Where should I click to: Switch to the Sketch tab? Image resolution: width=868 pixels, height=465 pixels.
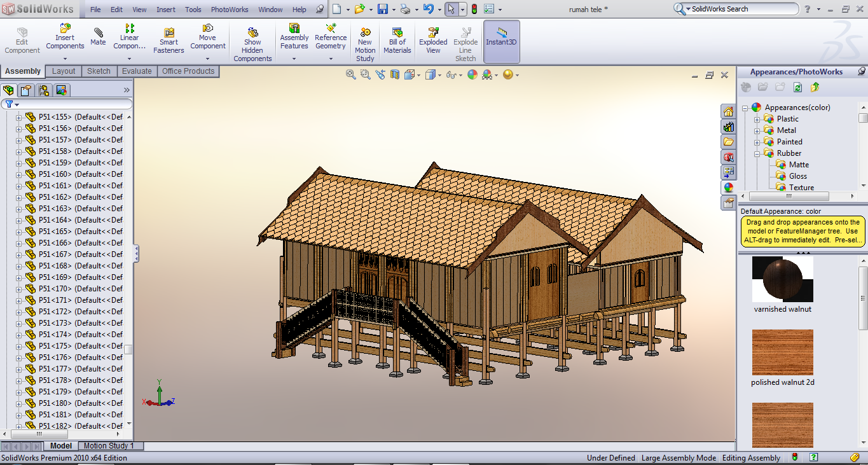pyautogui.click(x=99, y=71)
